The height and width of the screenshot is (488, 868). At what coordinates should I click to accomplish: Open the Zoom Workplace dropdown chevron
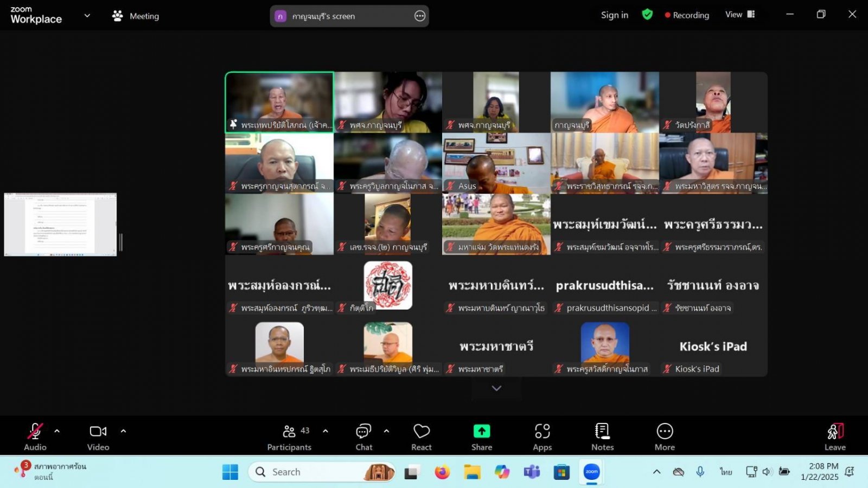[x=87, y=16]
